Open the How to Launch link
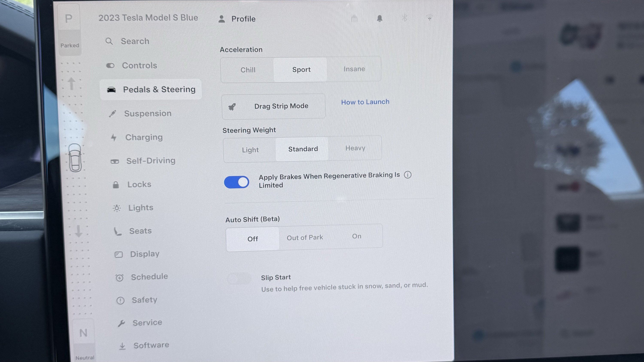644x362 pixels. point(365,102)
